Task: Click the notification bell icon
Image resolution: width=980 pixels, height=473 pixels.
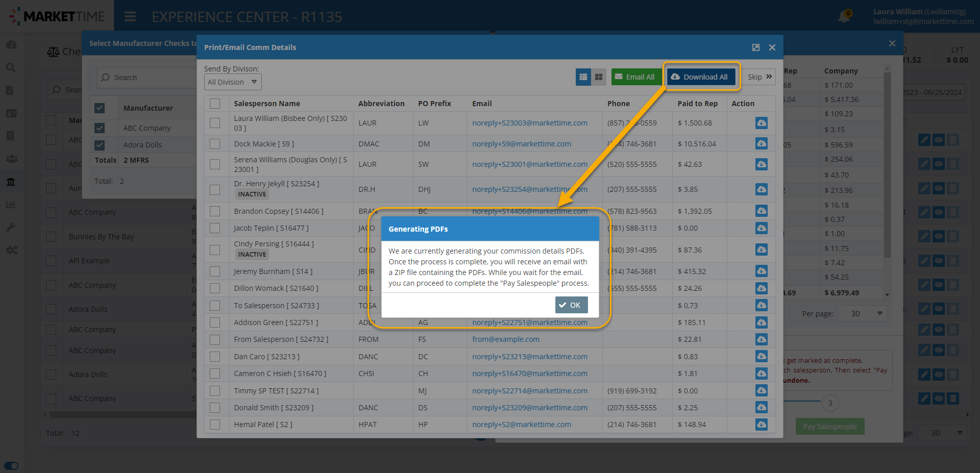Action: click(x=844, y=17)
